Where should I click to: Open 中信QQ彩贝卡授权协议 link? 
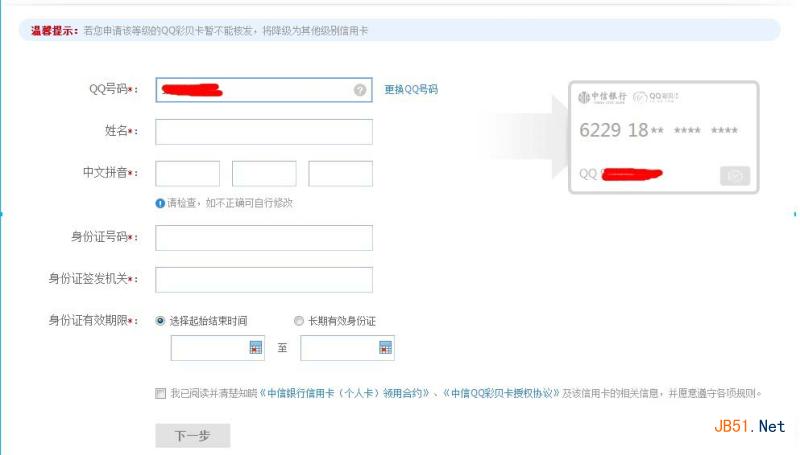pyautogui.click(x=502, y=393)
